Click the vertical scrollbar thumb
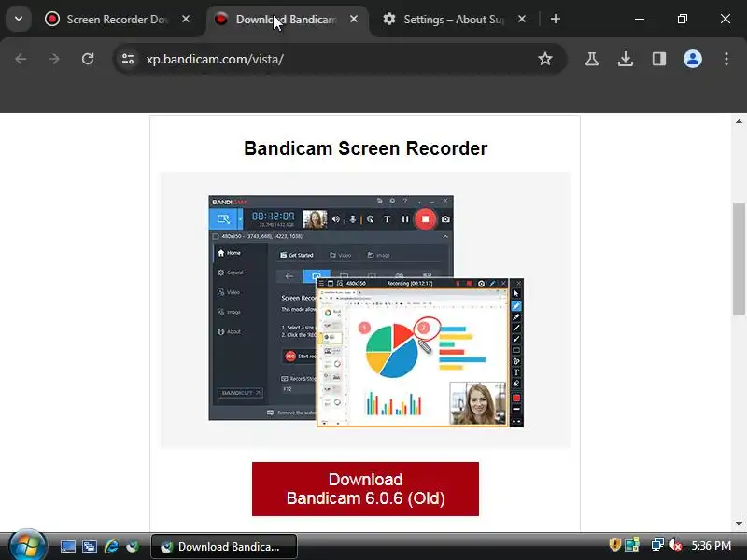747x560 pixels. pos(739,259)
